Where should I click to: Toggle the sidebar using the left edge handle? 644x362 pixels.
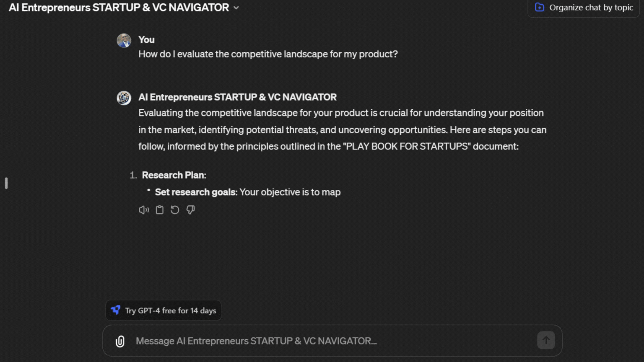tap(6, 183)
